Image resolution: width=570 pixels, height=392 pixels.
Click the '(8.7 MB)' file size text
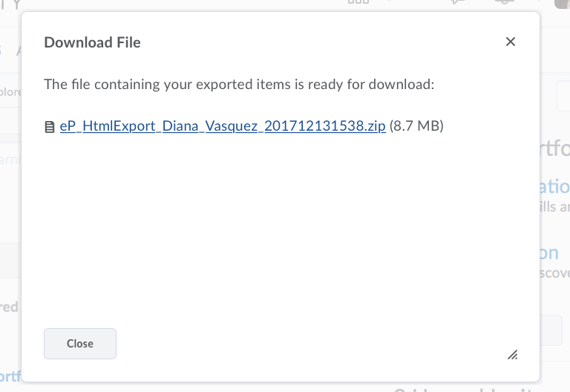coord(416,126)
